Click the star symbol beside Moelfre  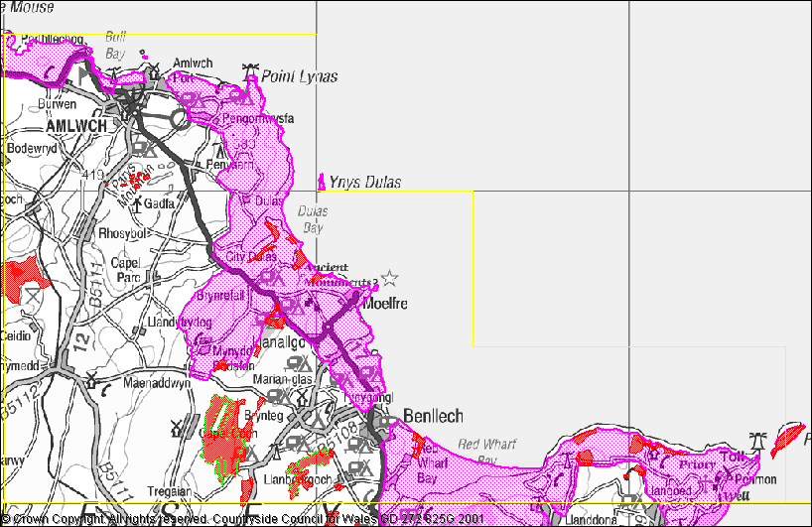tap(389, 278)
